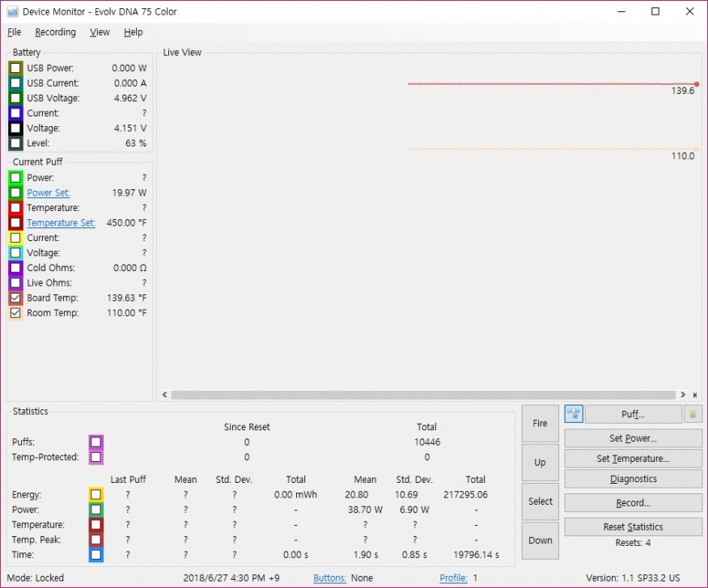This screenshot has width=708, height=588.
Task: Click the Resets: 4 label
Action: pos(633,543)
